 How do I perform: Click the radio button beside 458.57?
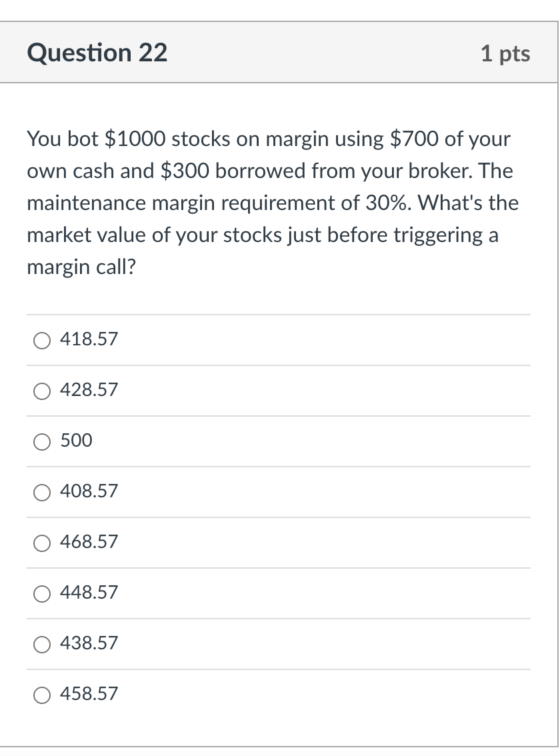pyautogui.click(x=41, y=695)
